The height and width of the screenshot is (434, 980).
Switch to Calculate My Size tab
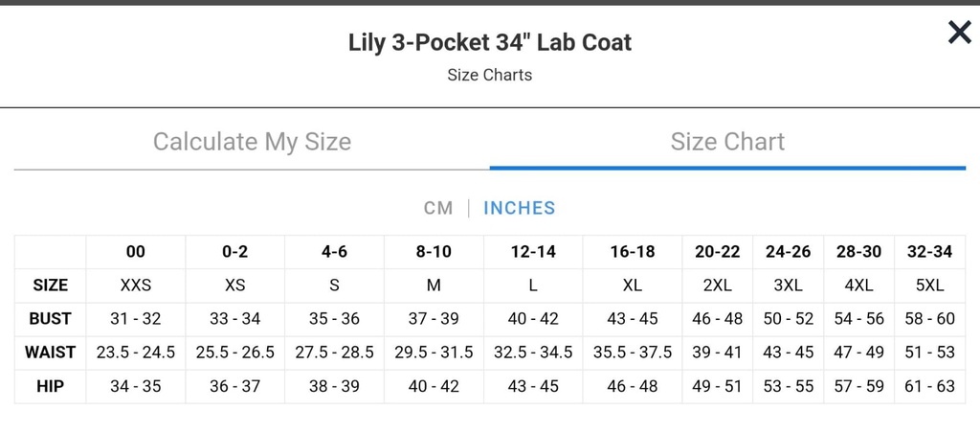[x=252, y=142]
